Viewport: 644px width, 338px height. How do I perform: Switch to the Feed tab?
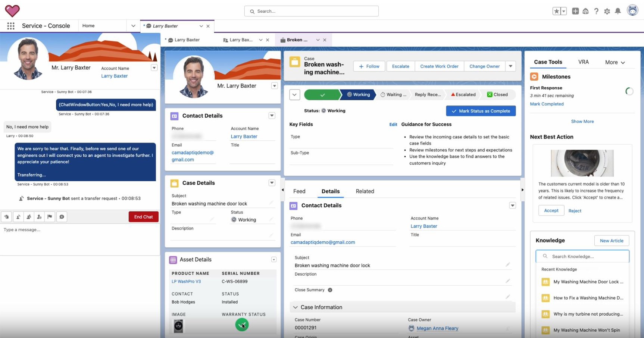point(299,191)
